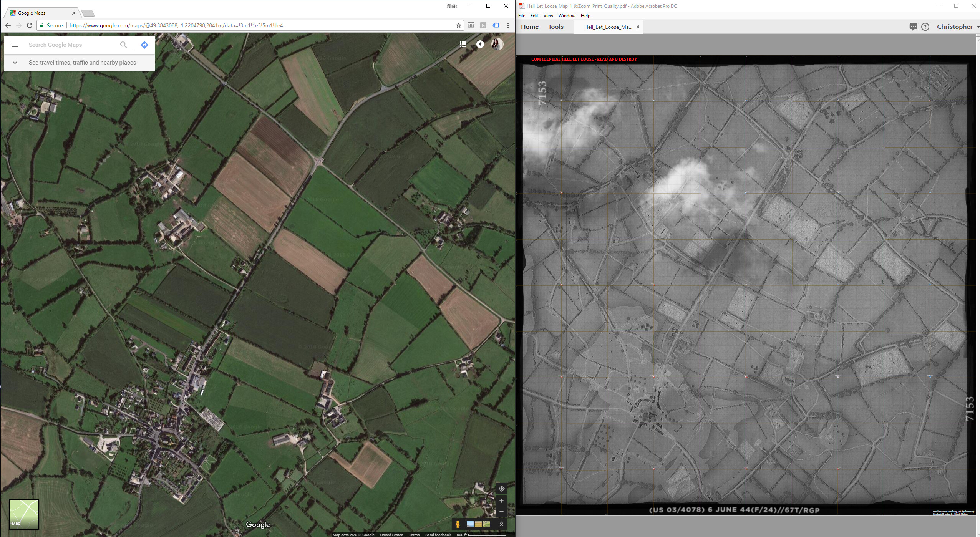Switch to Map view thumbnail
Image resolution: width=980 pixels, height=537 pixels.
(x=24, y=514)
